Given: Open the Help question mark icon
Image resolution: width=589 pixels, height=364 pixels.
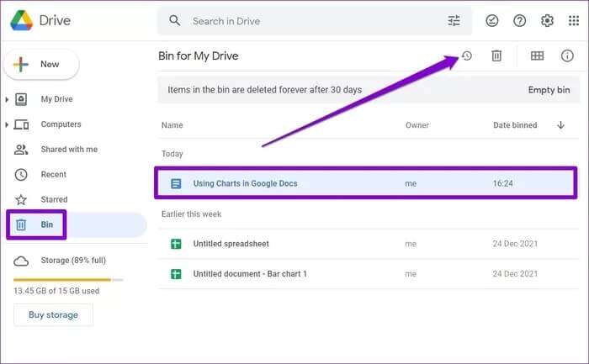Looking at the screenshot, I should coord(519,21).
